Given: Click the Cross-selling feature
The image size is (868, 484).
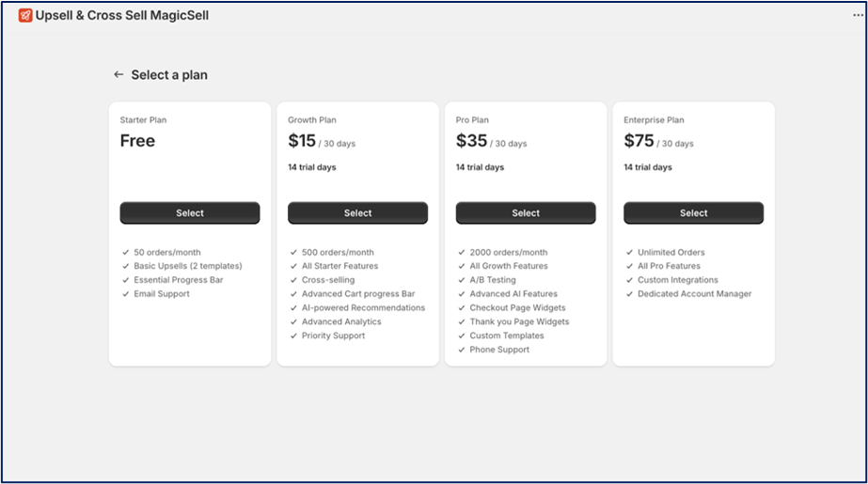Looking at the screenshot, I should [x=328, y=280].
